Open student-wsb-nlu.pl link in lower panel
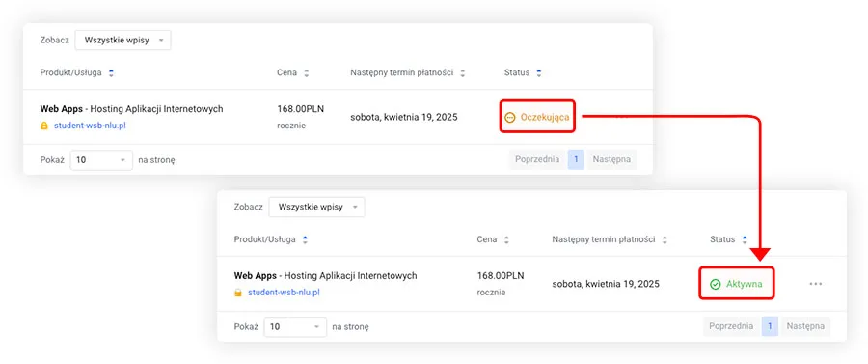The height and width of the screenshot is (364, 868). click(284, 293)
